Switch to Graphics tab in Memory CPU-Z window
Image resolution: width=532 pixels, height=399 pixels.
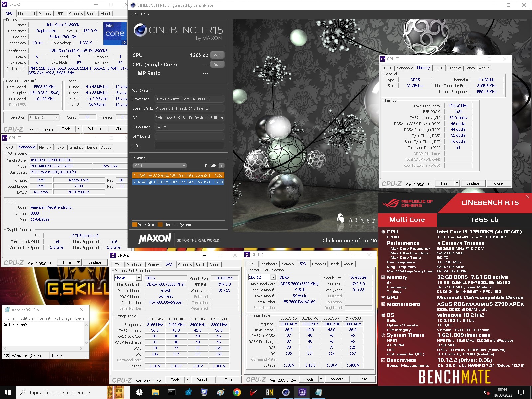pos(454,68)
